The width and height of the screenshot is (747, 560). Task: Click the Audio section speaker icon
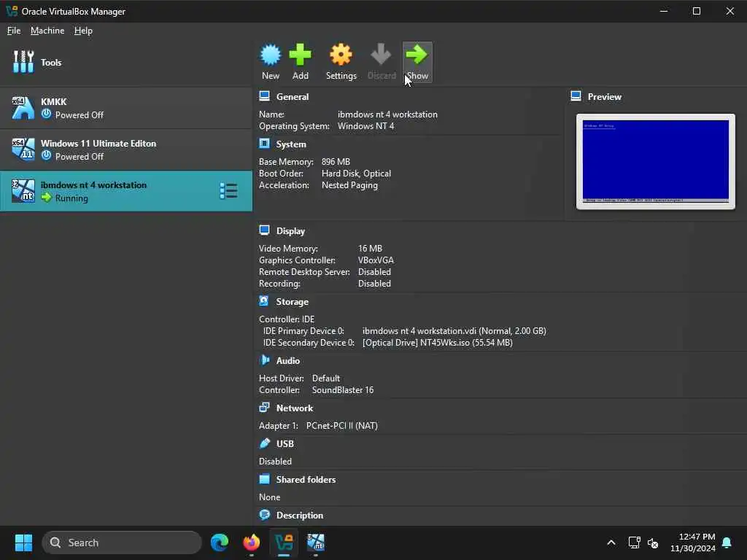264,360
